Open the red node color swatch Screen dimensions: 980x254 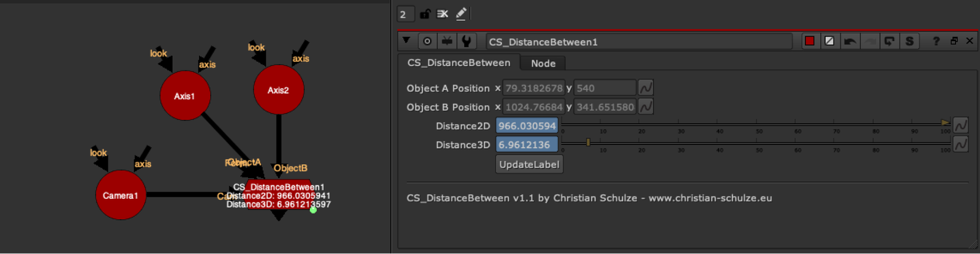click(810, 41)
